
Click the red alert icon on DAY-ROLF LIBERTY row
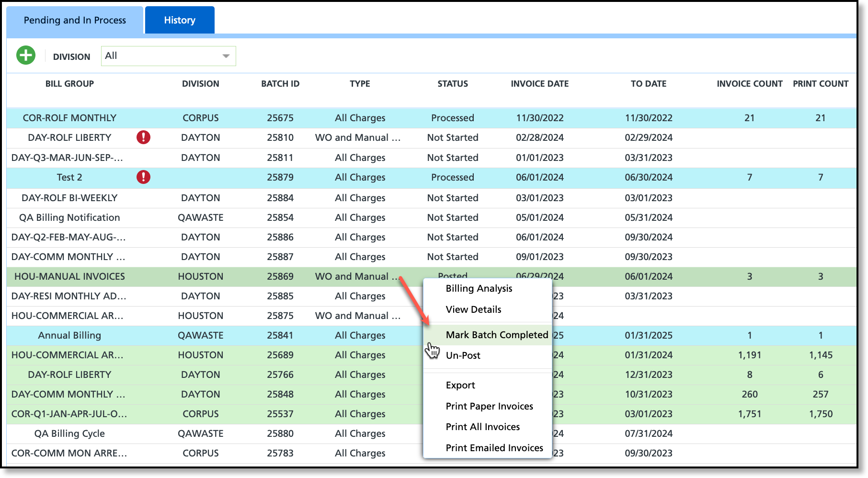pyautogui.click(x=143, y=137)
